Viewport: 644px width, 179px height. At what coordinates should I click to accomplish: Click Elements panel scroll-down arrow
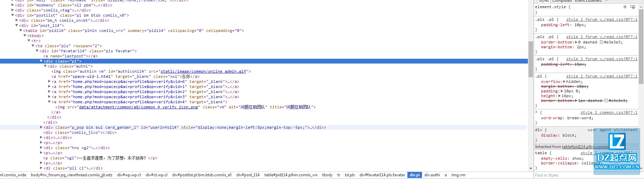click(x=531, y=168)
